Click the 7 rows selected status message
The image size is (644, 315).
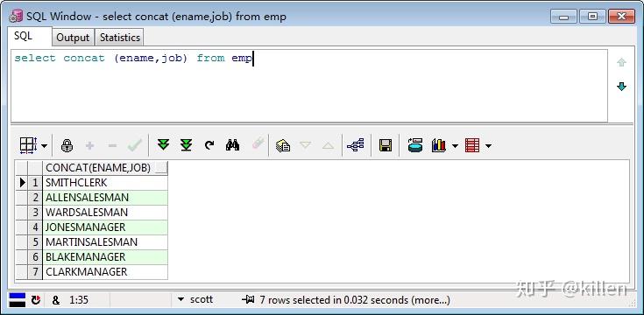pos(355,300)
